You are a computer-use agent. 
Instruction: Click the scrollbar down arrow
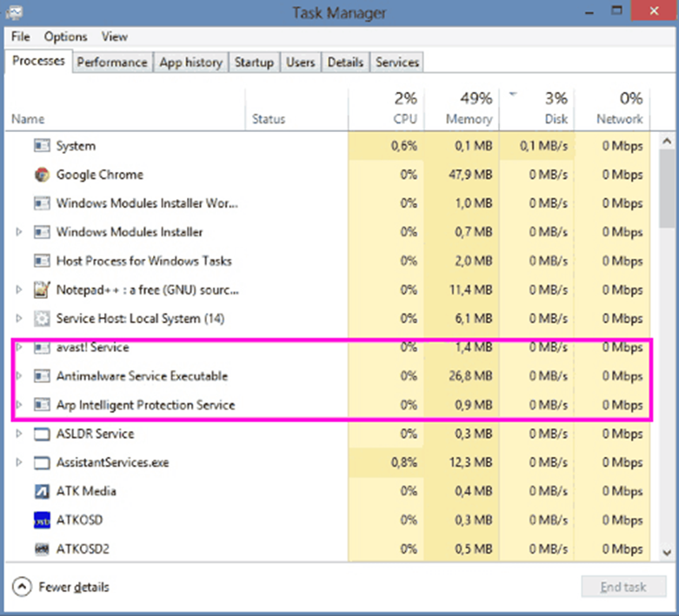click(667, 553)
